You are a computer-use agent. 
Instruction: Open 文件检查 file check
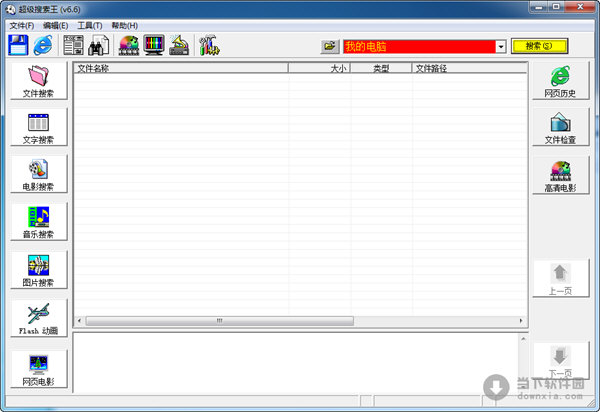pos(561,128)
